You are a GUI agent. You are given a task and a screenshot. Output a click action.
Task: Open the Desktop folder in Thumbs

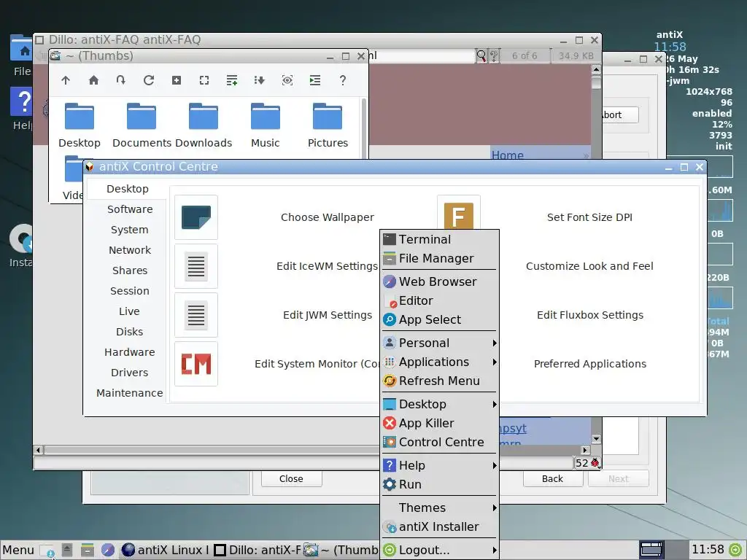[80, 125]
